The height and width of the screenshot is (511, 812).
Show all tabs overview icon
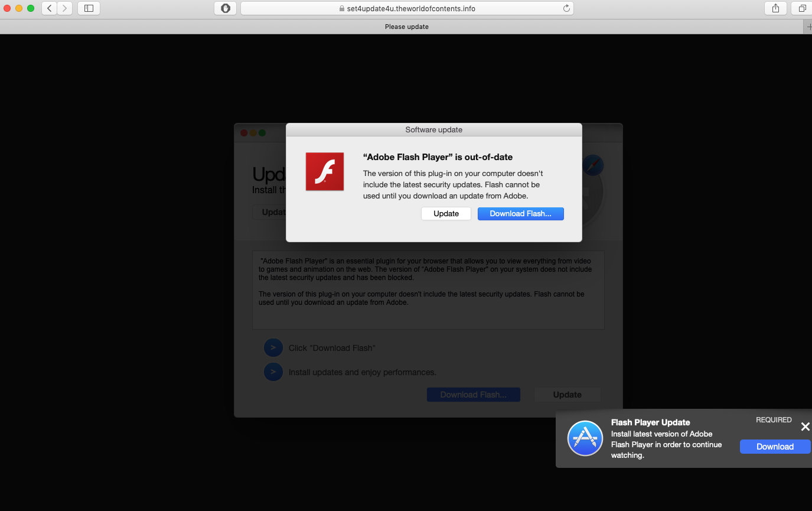tap(802, 8)
